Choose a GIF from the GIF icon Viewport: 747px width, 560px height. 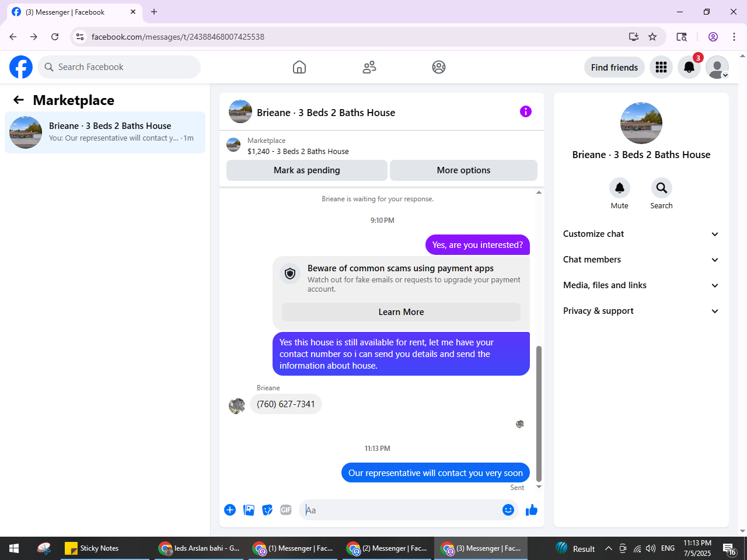(x=285, y=510)
